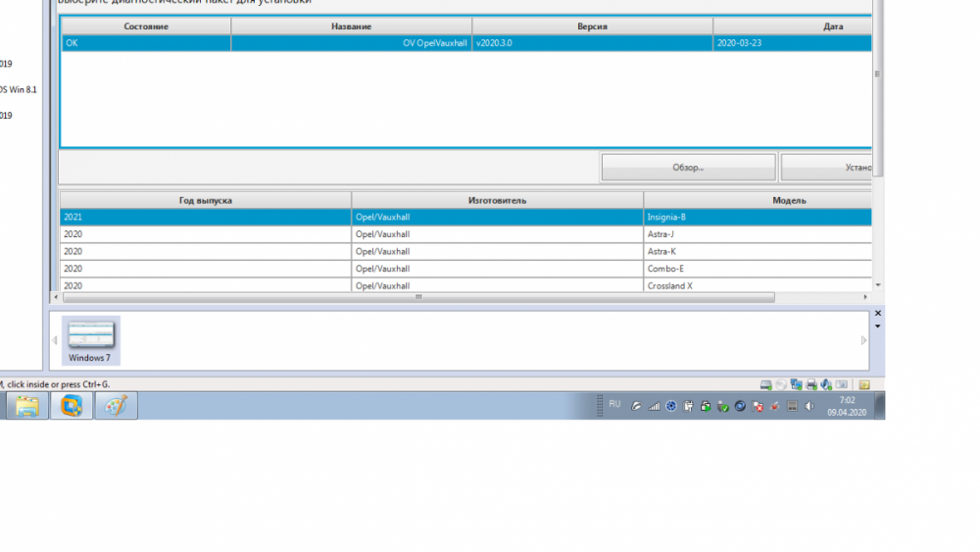Select the OV OpelVauxhall package name
The width and height of the screenshot is (980, 552).
[x=351, y=43]
